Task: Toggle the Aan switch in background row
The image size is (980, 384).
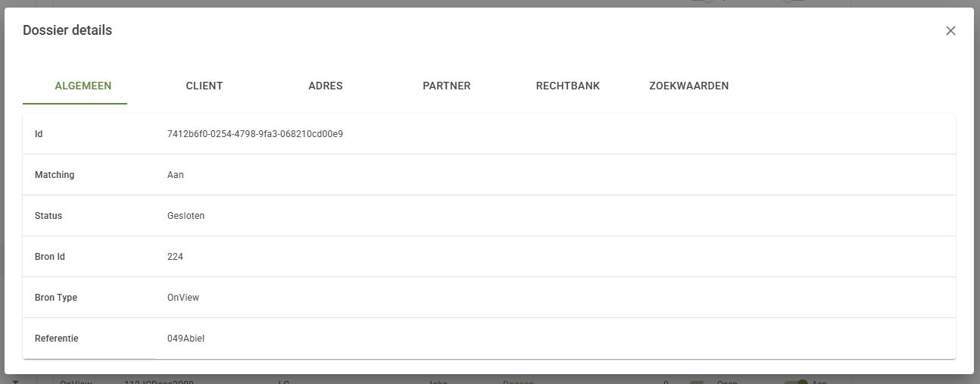Action: click(x=796, y=382)
